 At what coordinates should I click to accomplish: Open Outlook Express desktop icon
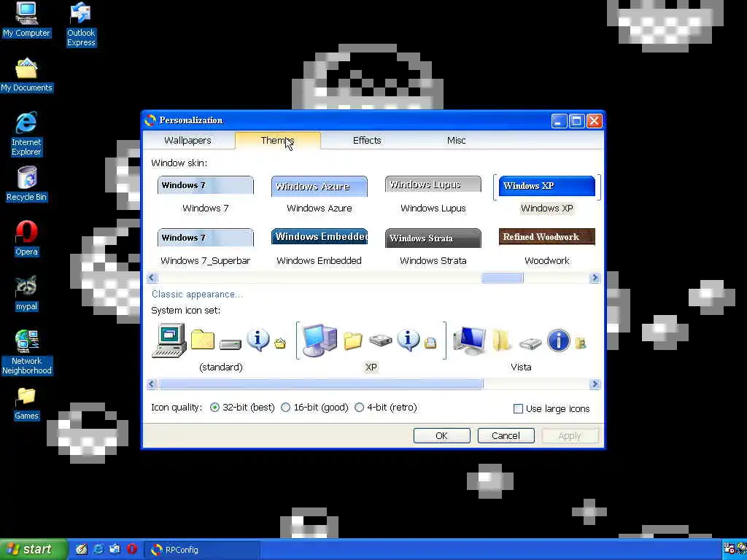pos(81,24)
